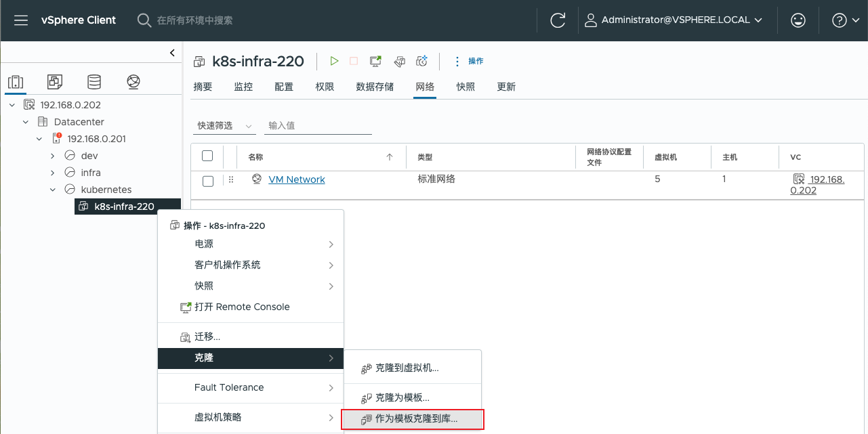Click the VM icon beside k8s-infra-220 title
The width and height of the screenshot is (868, 434).
tap(199, 62)
